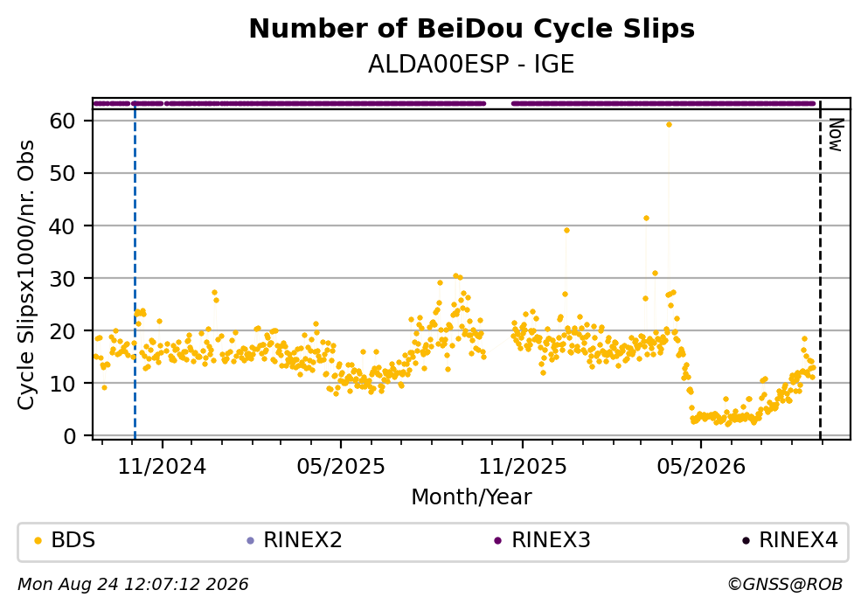
Task: Click the 11/2025 x-axis tick label
Action: point(523,467)
